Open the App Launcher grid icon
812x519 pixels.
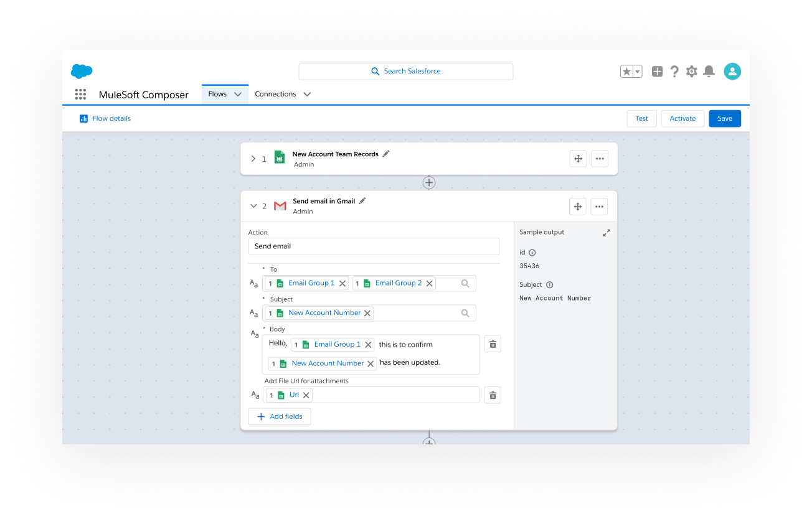(80, 95)
